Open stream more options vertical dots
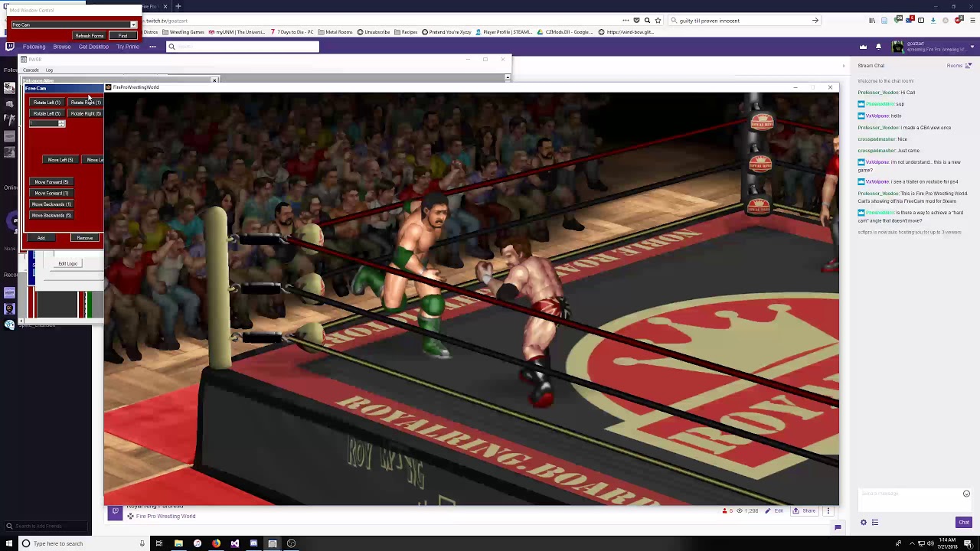980x551 pixels. [x=828, y=510]
